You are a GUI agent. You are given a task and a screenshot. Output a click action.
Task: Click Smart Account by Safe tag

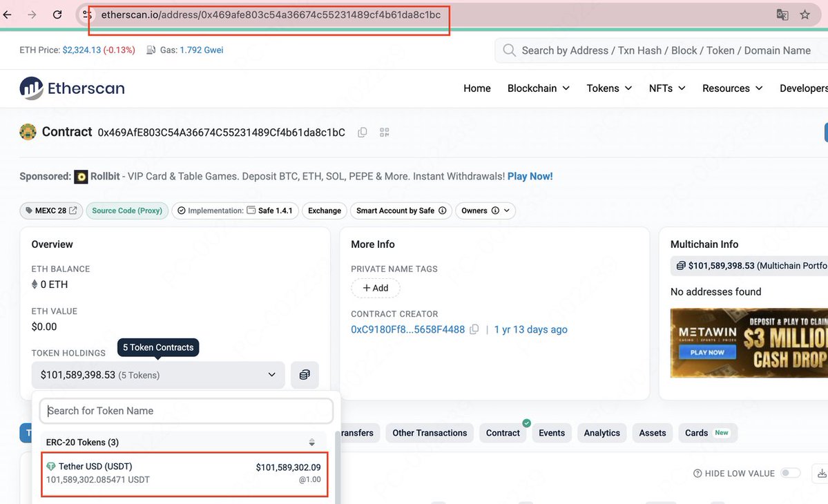(401, 211)
